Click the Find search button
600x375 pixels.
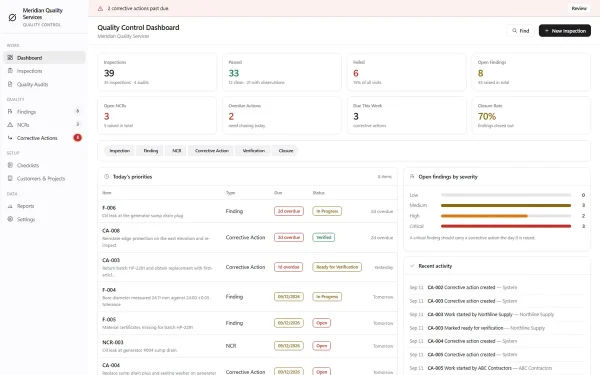pos(520,31)
